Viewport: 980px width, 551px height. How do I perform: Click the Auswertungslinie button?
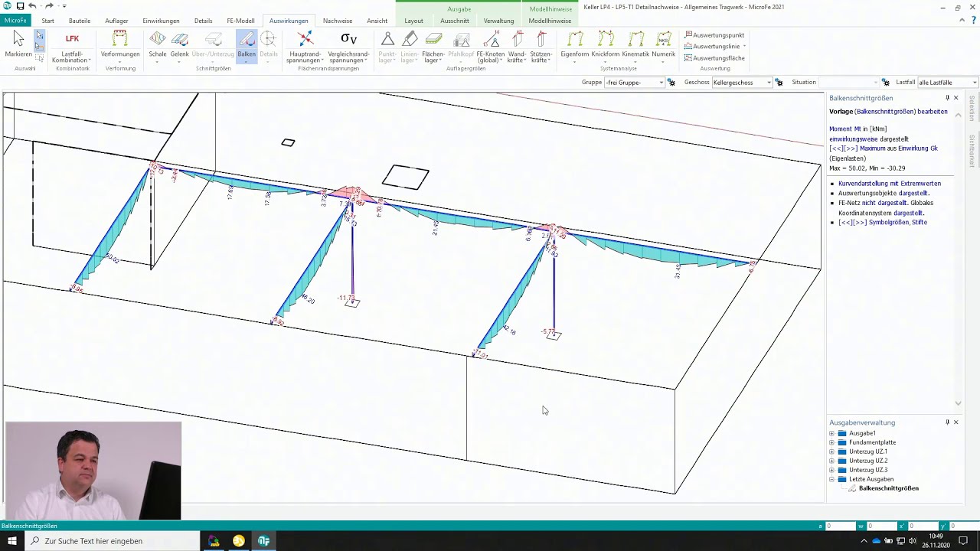pyautogui.click(x=715, y=47)
